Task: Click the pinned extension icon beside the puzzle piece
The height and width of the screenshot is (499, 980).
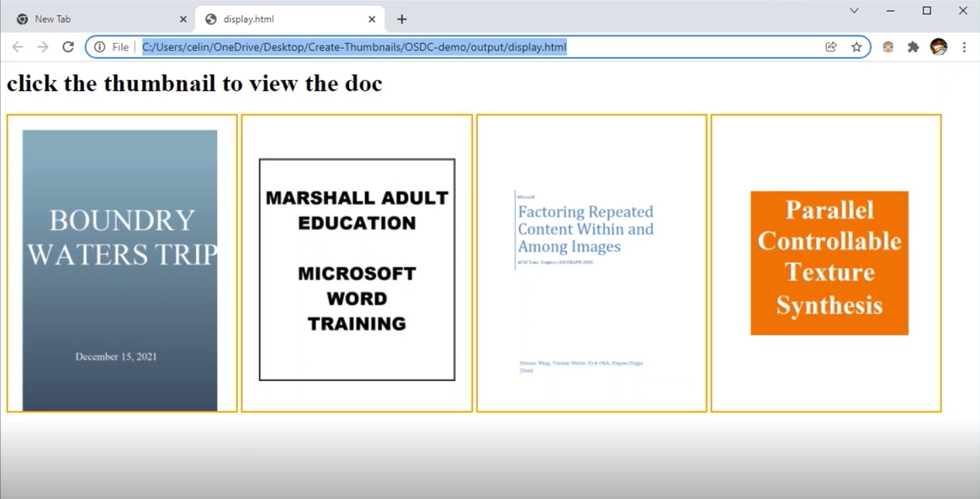Action: pos(887,47)
